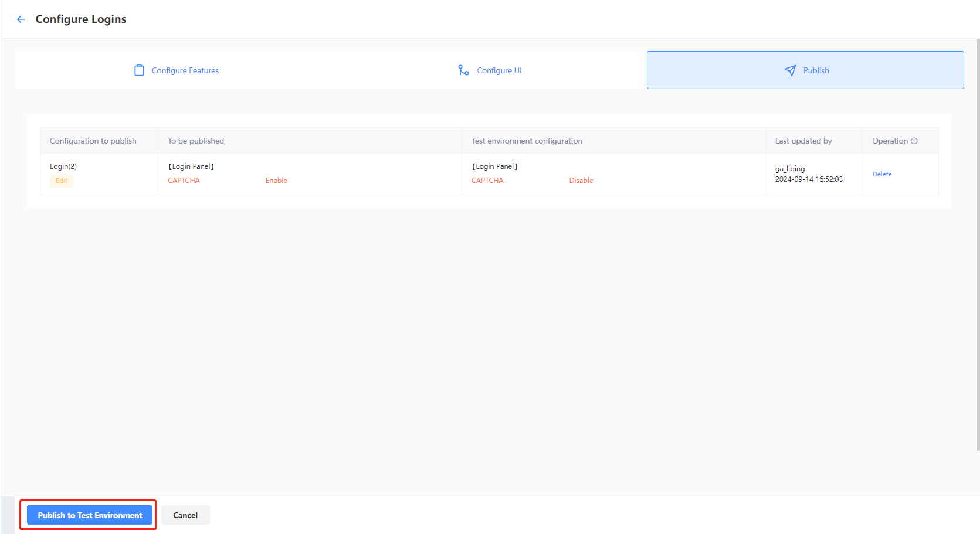The width and height of the screenshot is (980, 534).
Task: Click the Edit tag under Login(2)
Action: click(x=62, y=181)
